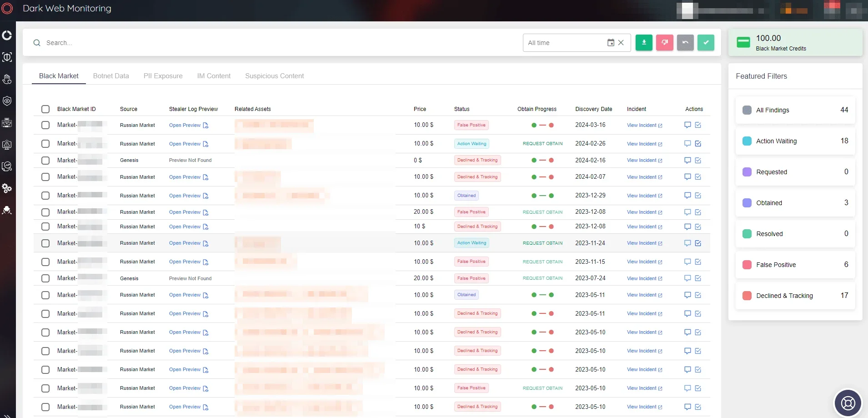Screen dimensions: 868x418
Task: Switch to the Botnet Data tab
Action: click(x=111, y=76)
